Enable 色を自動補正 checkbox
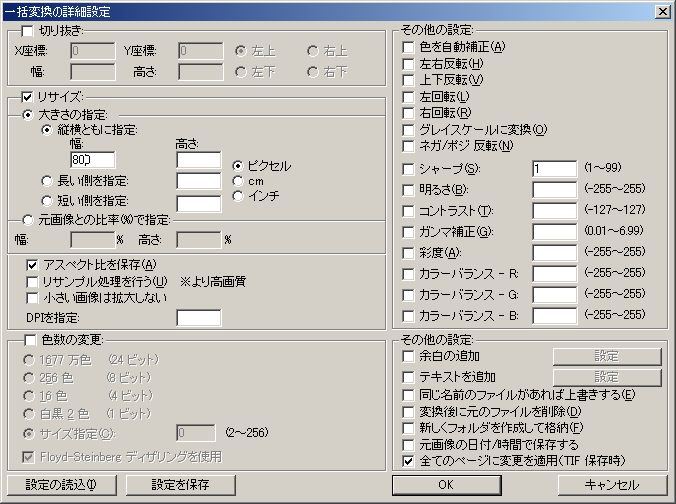The width and height of the screenshot is (676, 504). point(408,46)
